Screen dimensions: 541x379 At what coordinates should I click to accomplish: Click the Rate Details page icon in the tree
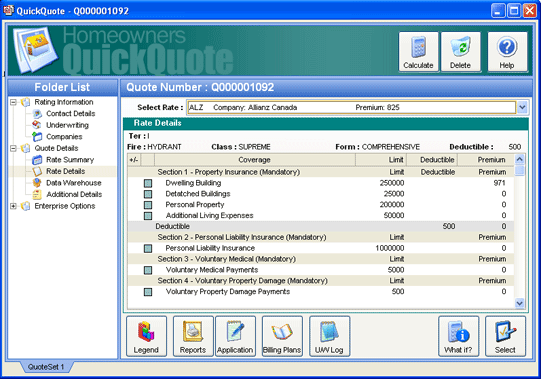37,171
